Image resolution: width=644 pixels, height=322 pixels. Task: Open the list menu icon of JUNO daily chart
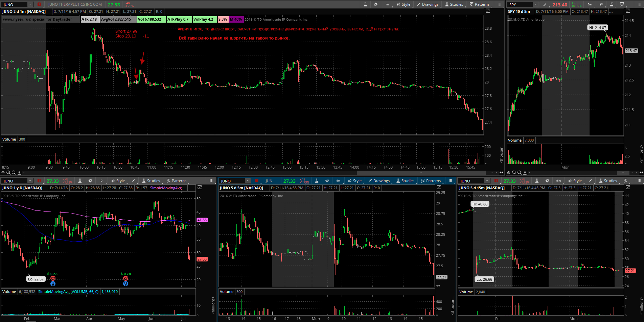pyautogui.click(x=211, y=181)
